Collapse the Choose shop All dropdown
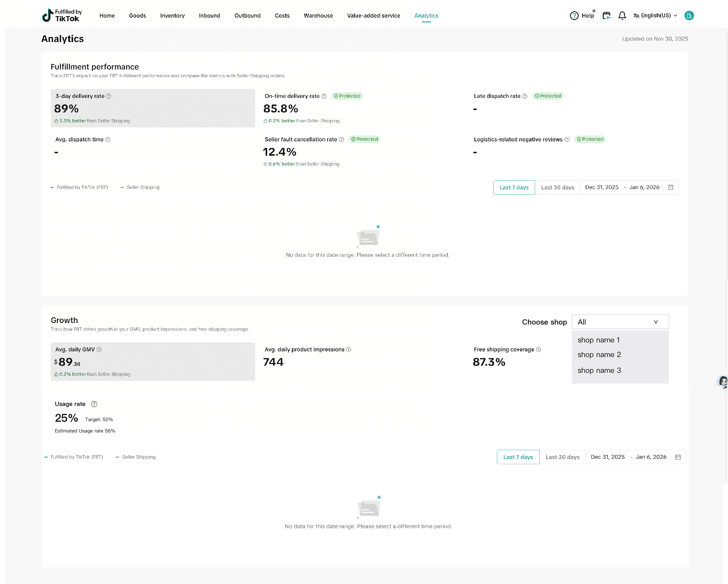Image resolution: width=728 pixels, height=584 pixels. point(620,322)
